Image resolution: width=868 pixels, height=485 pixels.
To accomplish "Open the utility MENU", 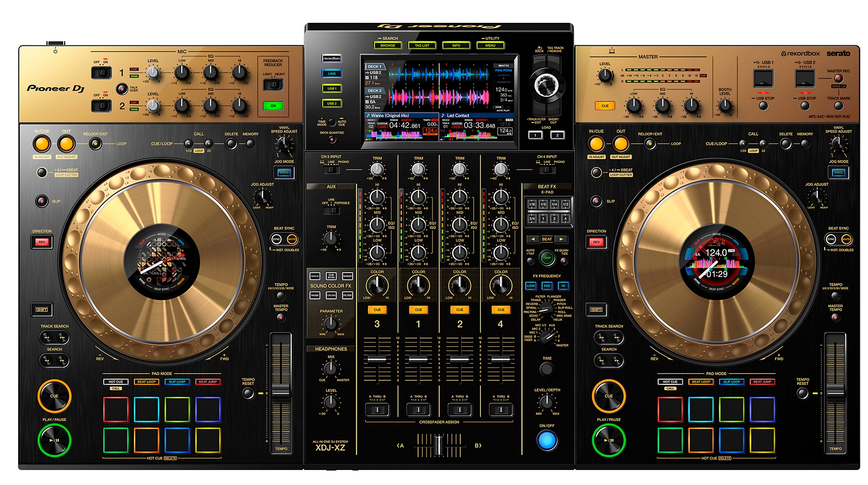I will pos(490,45).
